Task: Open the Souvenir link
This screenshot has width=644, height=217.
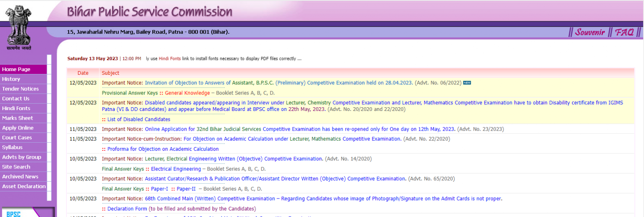Action: 589,32
